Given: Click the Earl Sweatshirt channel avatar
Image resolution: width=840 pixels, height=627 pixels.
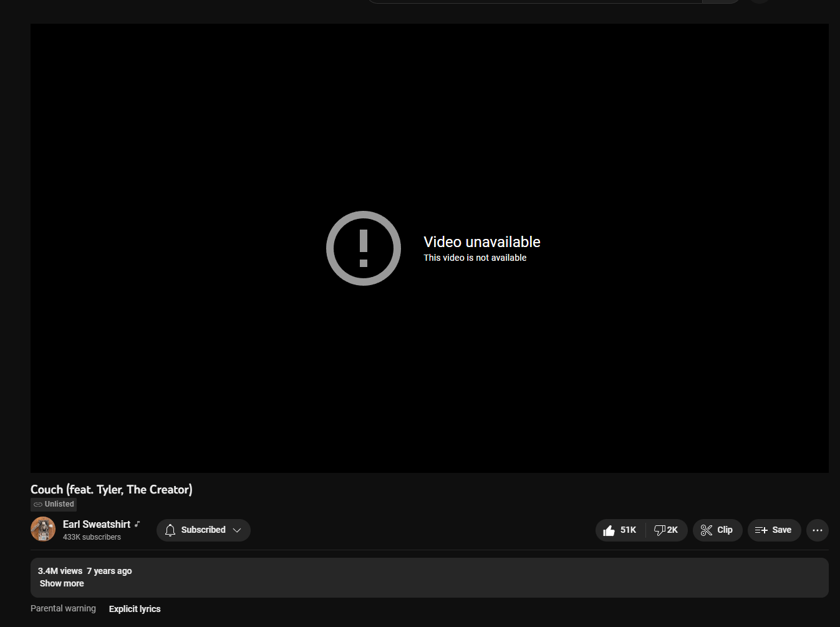Looking at the screenshot, I should pyautogui.click(x=42, y=528).
